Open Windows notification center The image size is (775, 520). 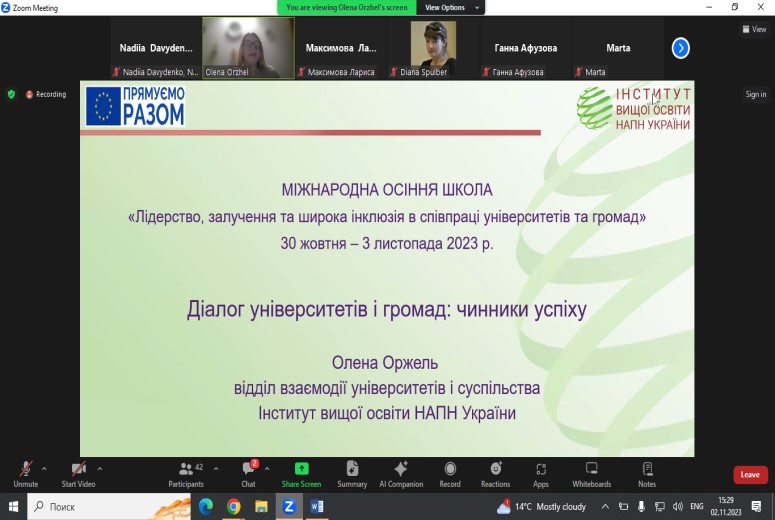(756, 507)
